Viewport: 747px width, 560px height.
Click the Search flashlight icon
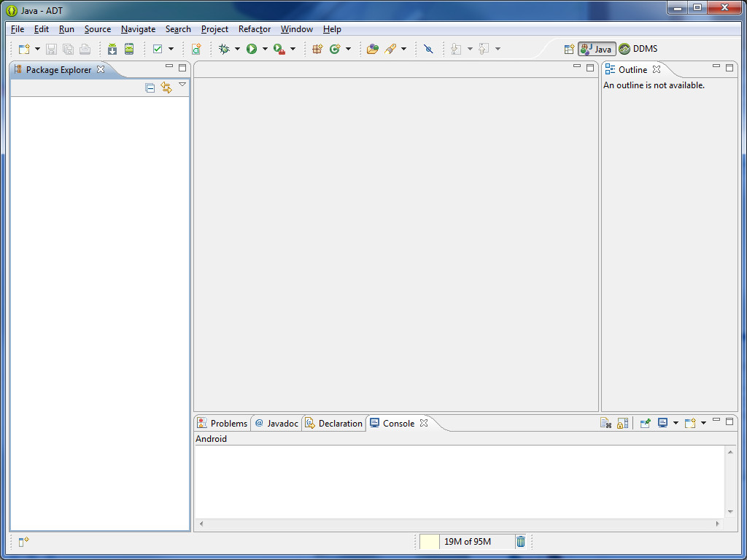pos(390,49)
